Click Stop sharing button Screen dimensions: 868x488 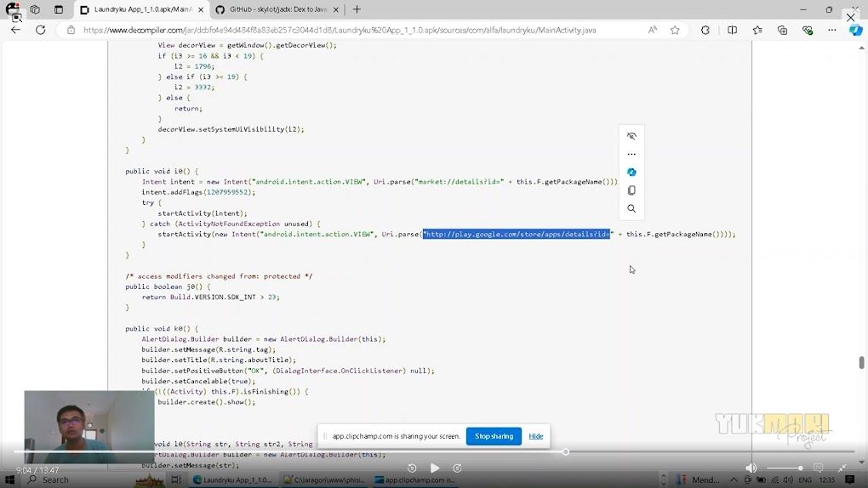tap(494, 436)
